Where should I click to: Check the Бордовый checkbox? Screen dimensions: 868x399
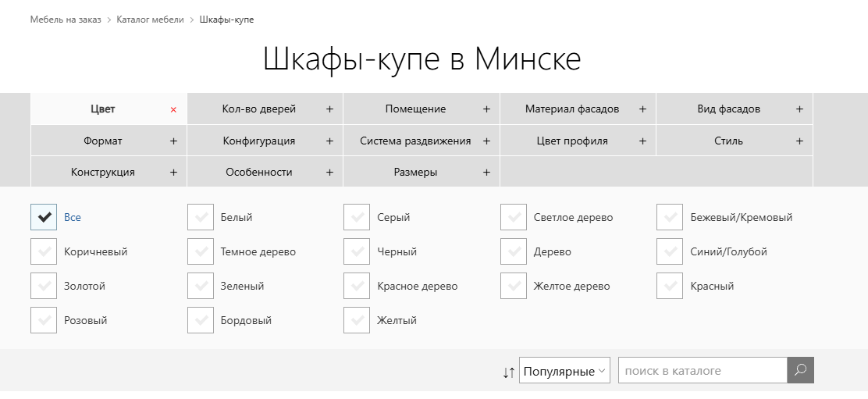tap(201, 320)
